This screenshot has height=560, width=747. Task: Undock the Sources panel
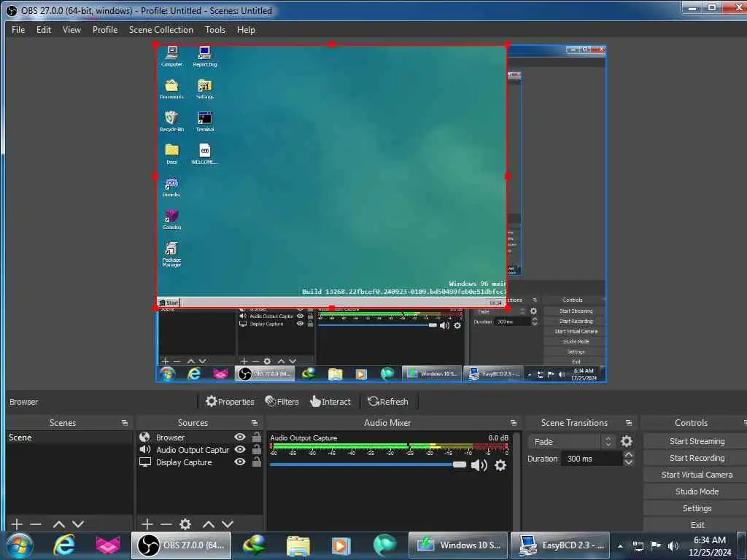tap(255, 423)
